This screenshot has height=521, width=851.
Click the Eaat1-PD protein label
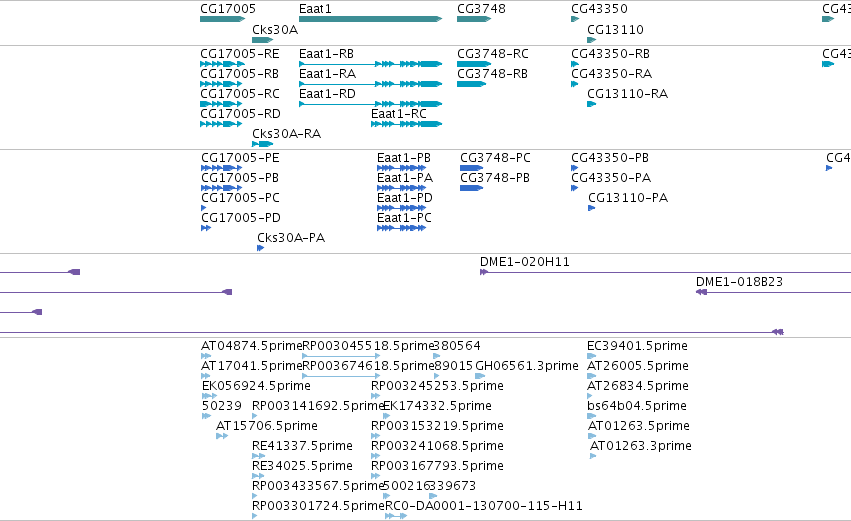[405, 198]
